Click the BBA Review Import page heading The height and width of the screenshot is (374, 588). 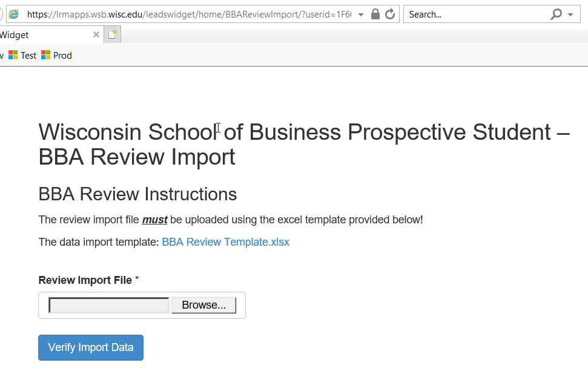[303, 144]
